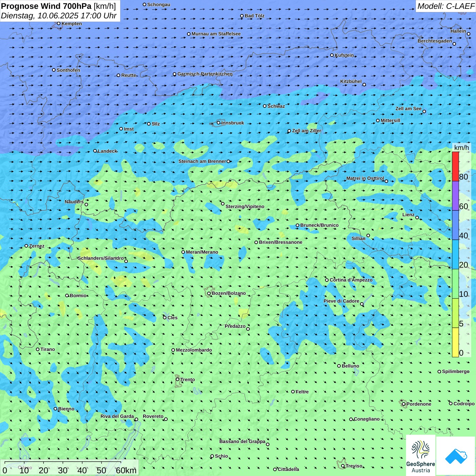Click the Meran/Merano city label

click(x=202, y=252)
